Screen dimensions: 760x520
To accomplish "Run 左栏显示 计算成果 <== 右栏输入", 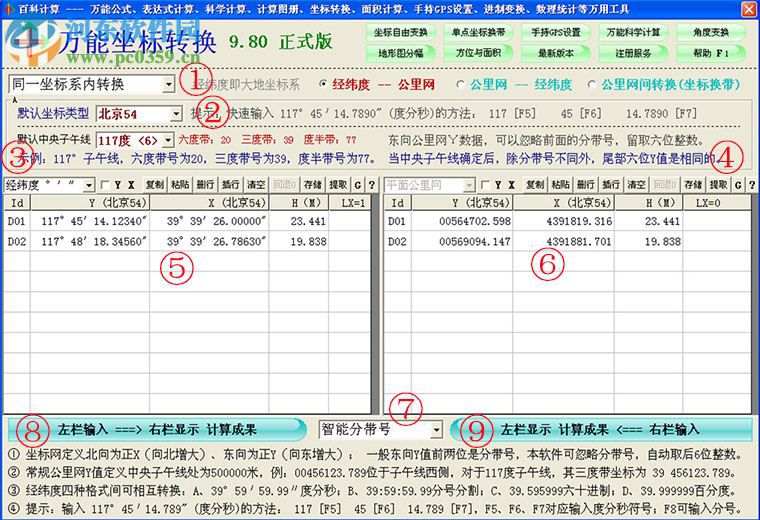I will click(x=601, y=430).
